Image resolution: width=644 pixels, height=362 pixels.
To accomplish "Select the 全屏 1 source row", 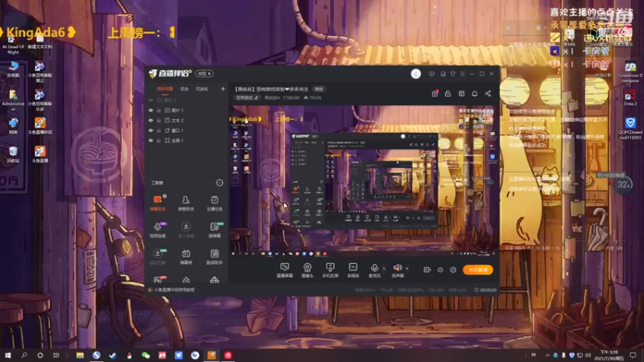I will click(187, 140).
